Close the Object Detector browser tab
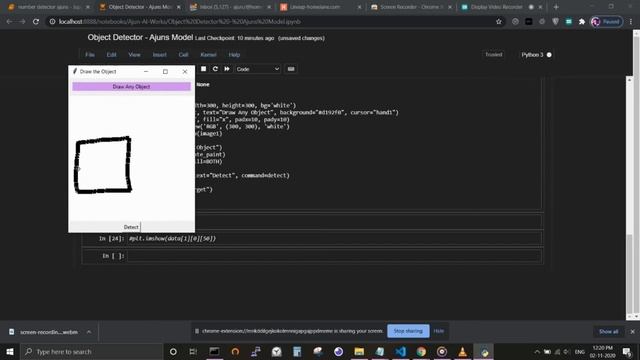Viewport: 640px width, 360px height. point(178,7)
